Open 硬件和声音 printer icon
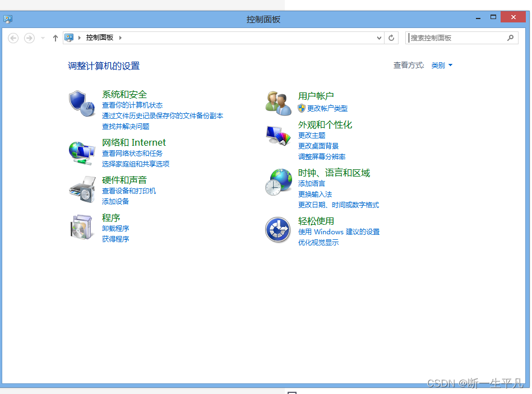Viewport: 532px width, 394px height. click(82, 191)
